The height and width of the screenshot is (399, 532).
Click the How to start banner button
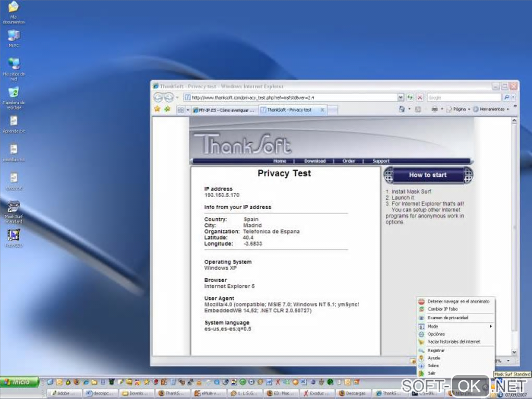click(x=428, y=175)
